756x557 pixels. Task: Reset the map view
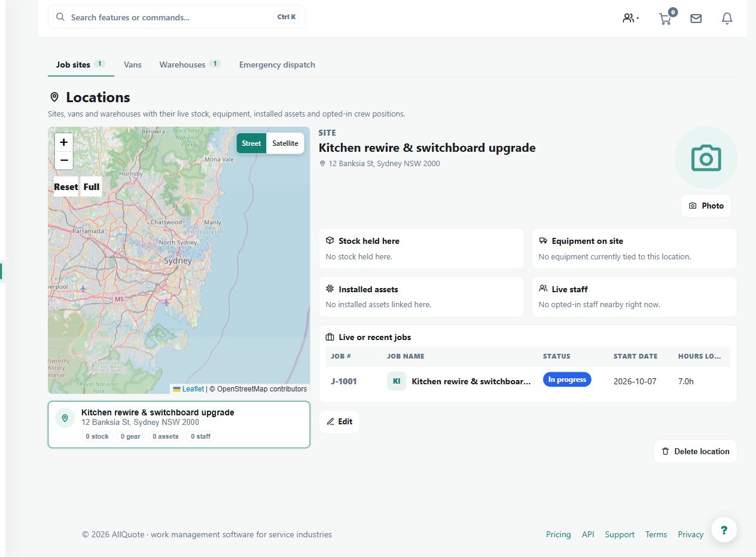pyautogui.click(x=66, y=186)
